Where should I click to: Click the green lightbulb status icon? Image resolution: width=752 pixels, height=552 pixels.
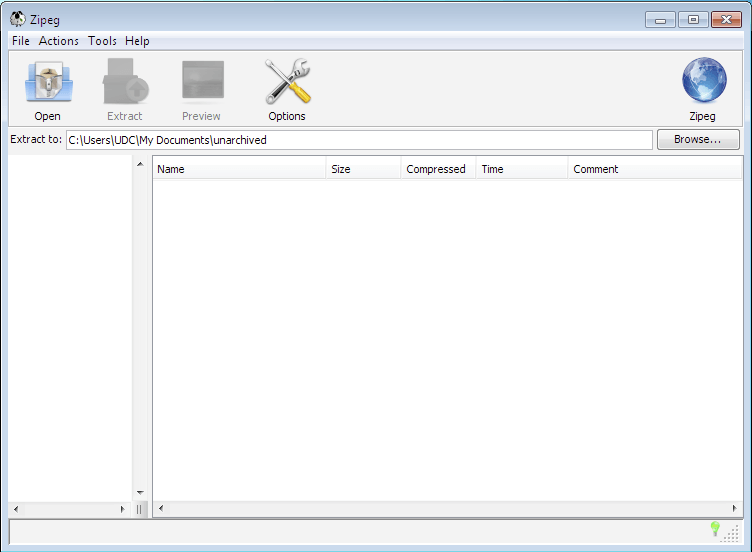[715, 529]
